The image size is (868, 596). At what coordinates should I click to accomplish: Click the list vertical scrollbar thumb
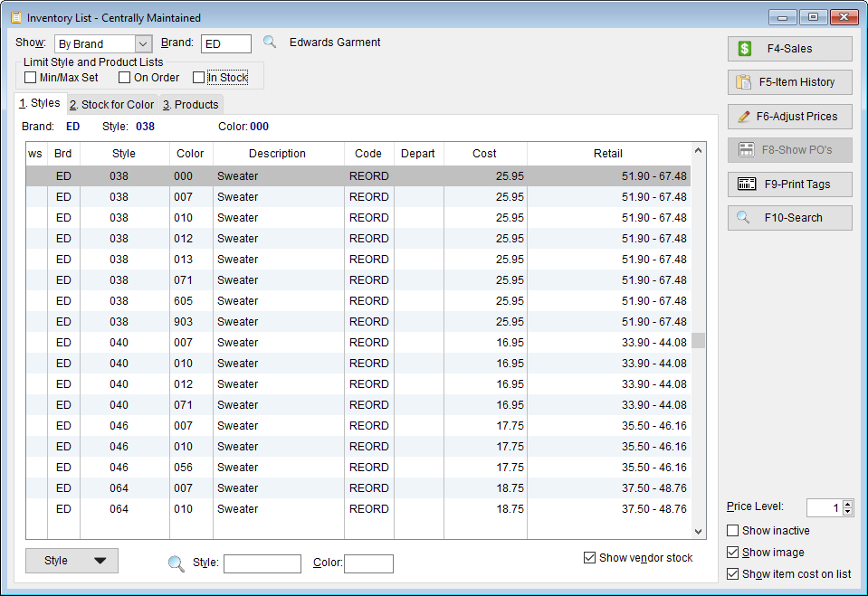(699, 340)
